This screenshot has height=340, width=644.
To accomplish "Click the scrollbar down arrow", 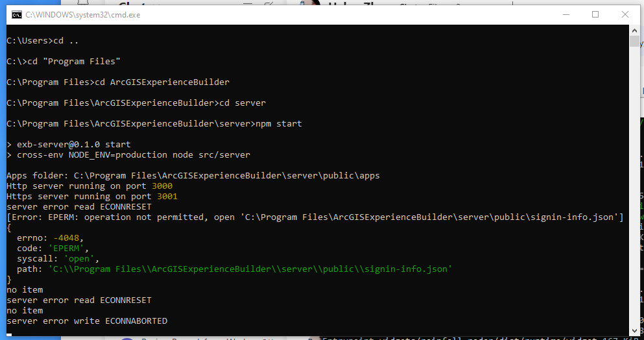I will (x=634, y=330).
